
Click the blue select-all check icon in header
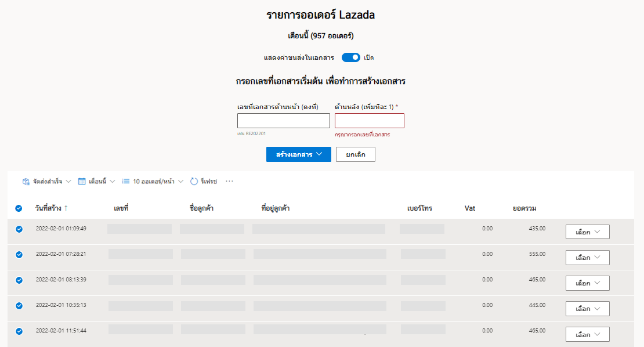[19, 208]
